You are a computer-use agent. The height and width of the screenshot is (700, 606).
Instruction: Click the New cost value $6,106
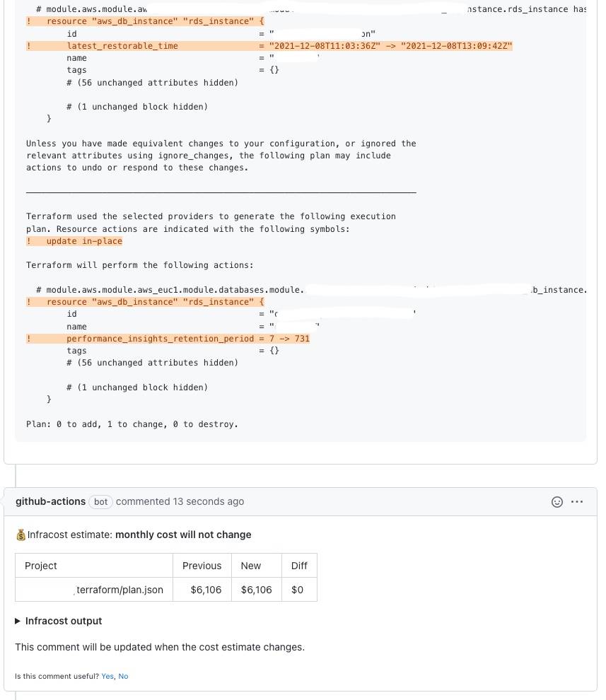(x=256, y=589)
